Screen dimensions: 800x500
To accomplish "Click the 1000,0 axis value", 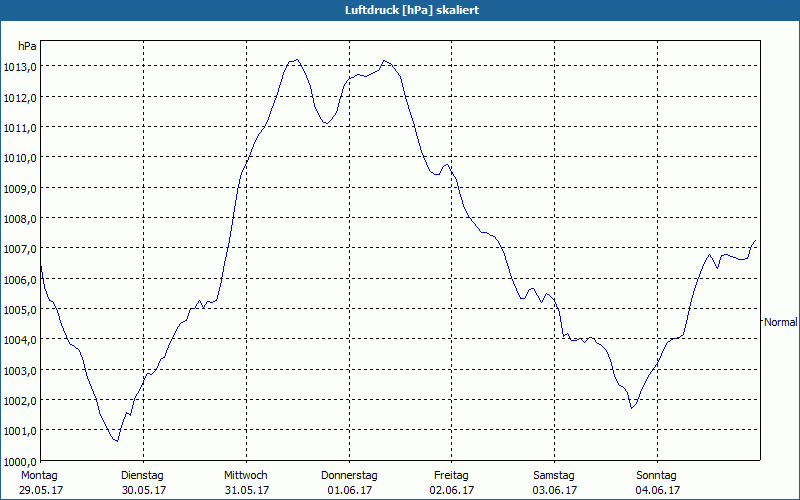I will tap(19, 462).
